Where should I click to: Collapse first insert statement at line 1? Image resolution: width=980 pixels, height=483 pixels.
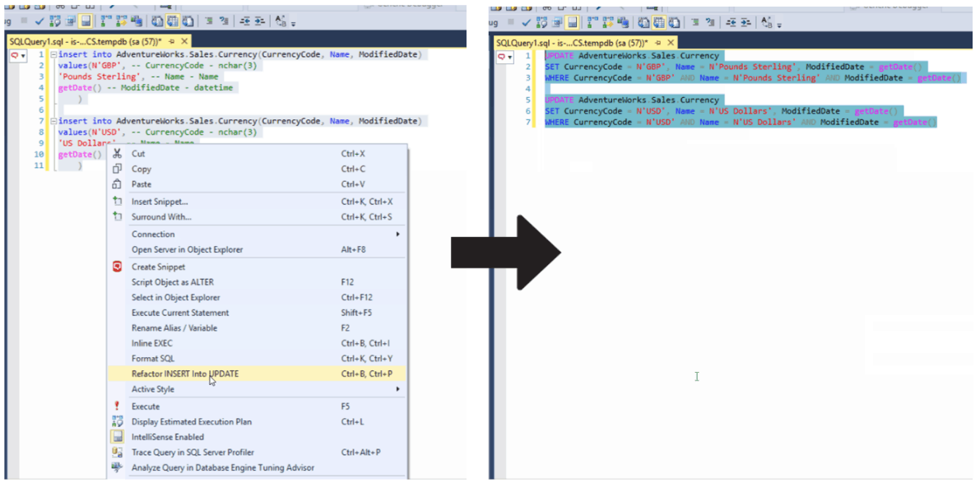53,55
